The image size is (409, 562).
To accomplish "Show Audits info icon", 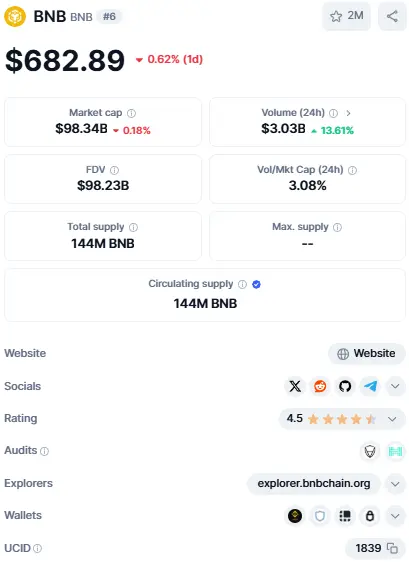I will [44, 451].
